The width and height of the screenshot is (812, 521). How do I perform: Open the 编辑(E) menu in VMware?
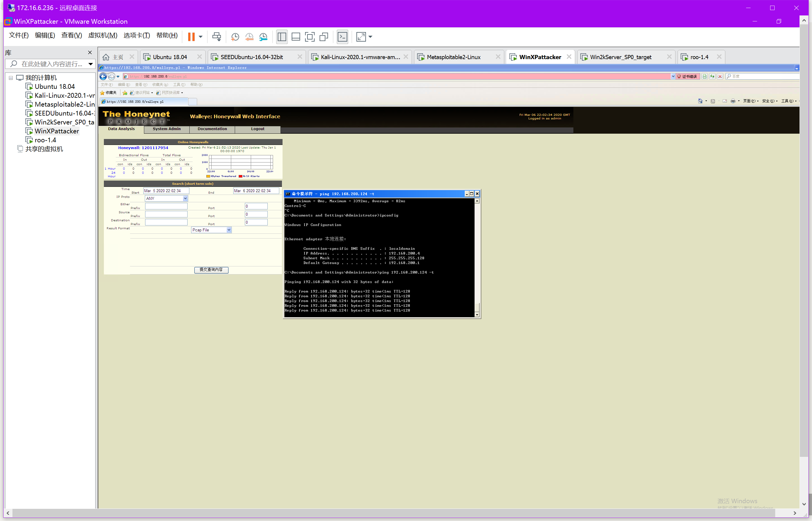click(45, 35)
